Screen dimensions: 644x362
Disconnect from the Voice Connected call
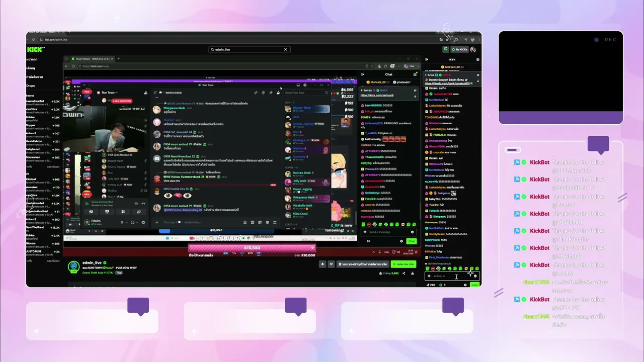coord(143,203)
